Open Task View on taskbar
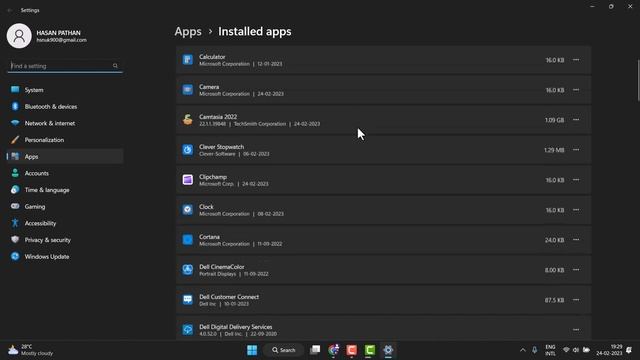The height and width of the screenshot is (360, 640). [x=315, y=350]
